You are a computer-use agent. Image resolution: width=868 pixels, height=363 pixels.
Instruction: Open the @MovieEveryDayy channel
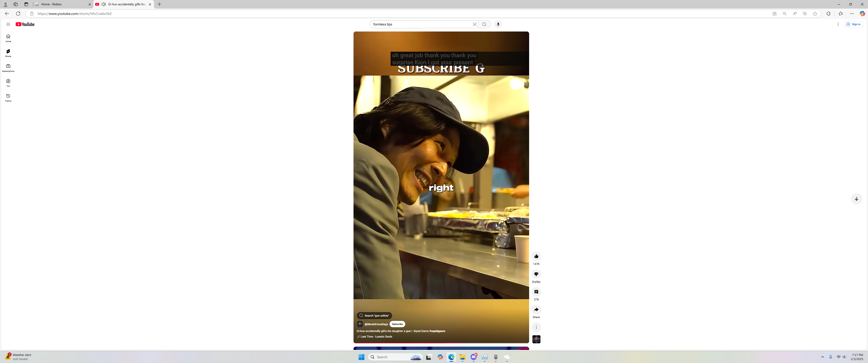click(x=376, y=324)
